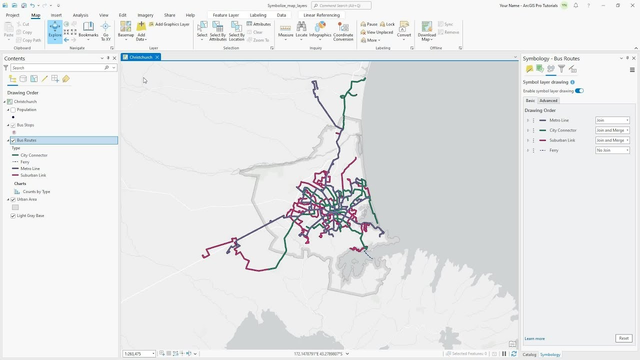Image resolution: width=640 pixels, height=360 pixels.
Task: Open the Locate tool
Action: pos(301,31)
